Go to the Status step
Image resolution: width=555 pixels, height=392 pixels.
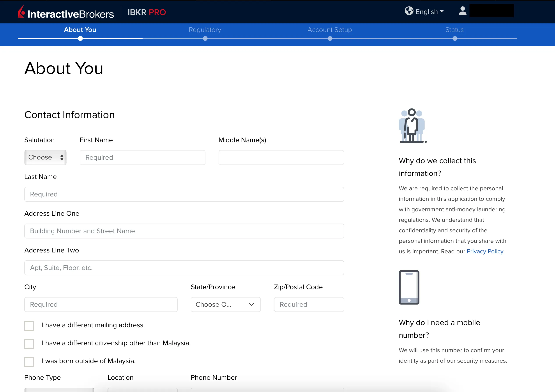tap(454, 30)
